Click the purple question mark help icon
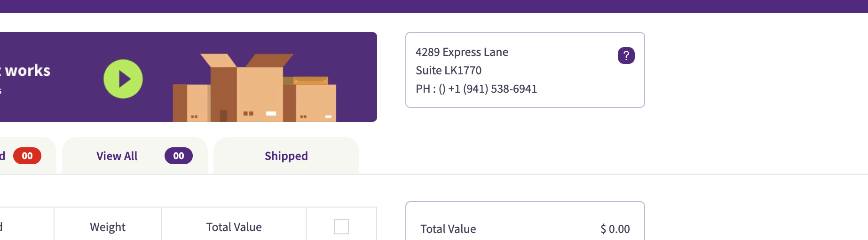The height and width of the screenshot is (240, 868). [x=626, y=56]
